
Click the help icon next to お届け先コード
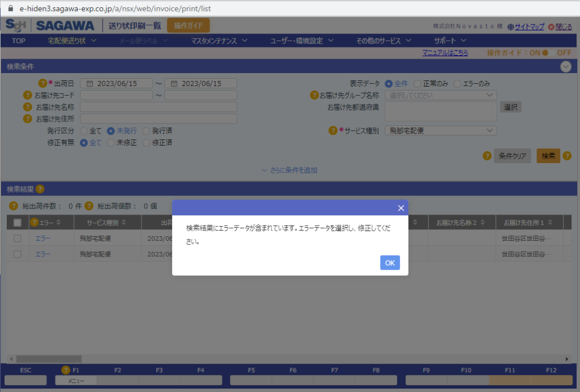(x=27, y=95)
